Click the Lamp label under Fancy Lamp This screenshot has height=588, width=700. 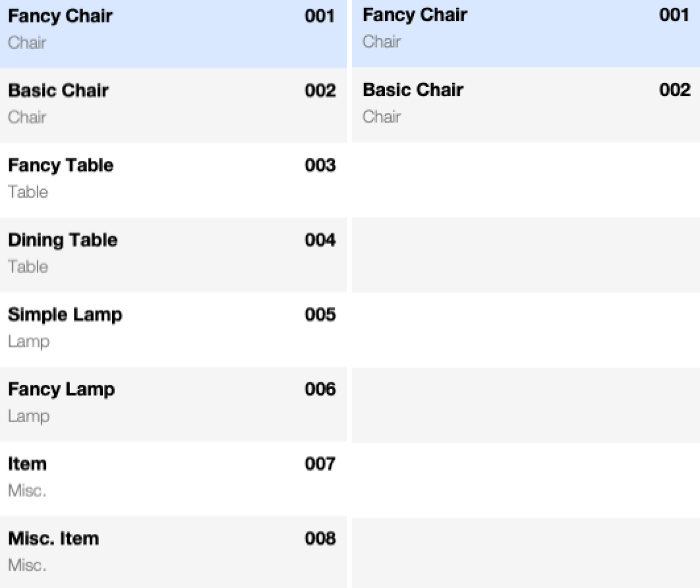(29, 416)
